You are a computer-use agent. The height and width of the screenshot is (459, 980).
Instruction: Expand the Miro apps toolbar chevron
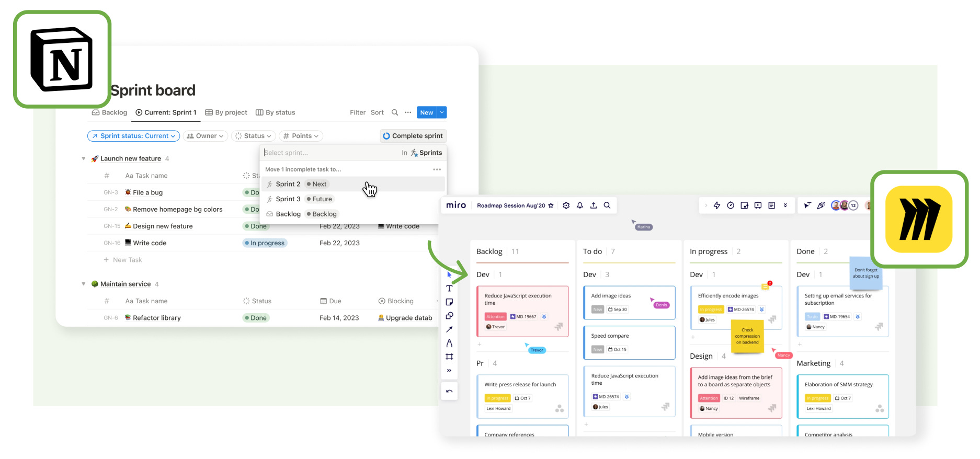pyautogui.click(x=706, y=205)
